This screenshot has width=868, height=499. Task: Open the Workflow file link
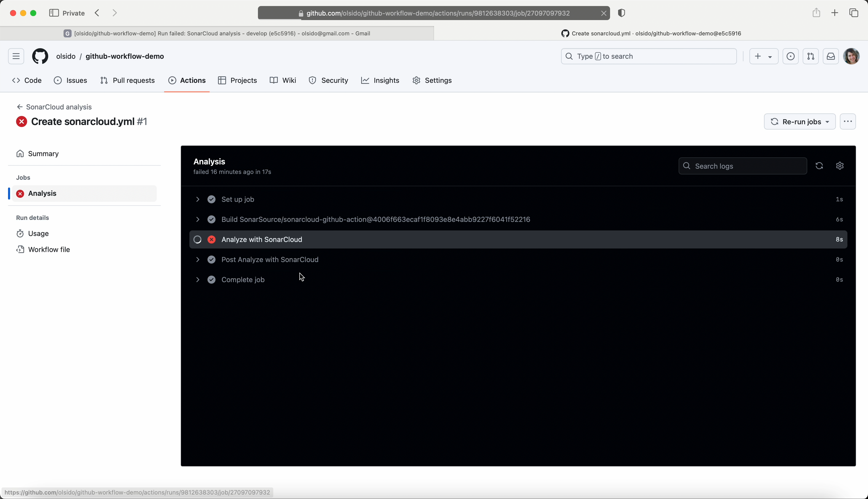[x=49, y=249]
